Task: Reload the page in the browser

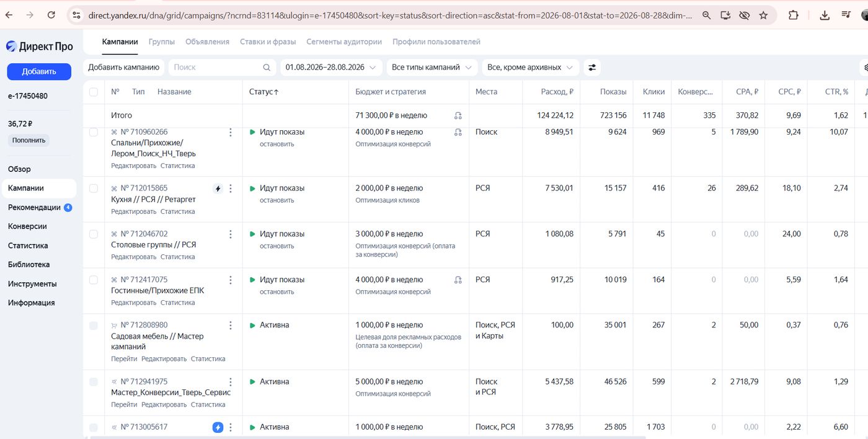Action: (51, 15)
